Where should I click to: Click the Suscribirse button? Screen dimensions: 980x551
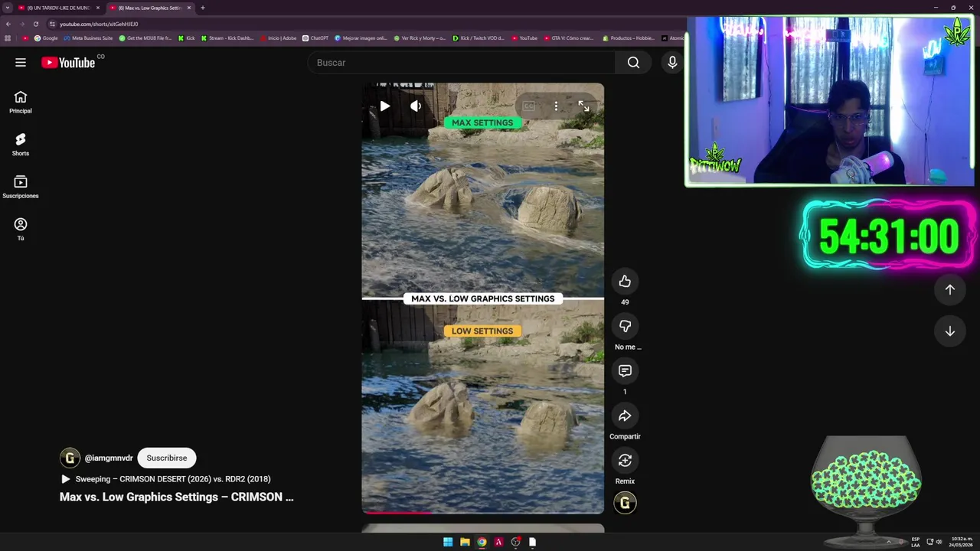coord(167,458)
